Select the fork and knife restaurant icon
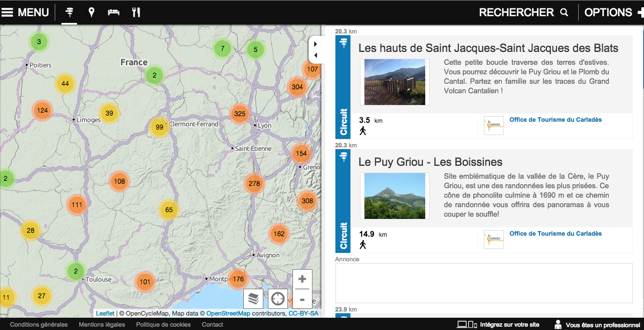This screenshot has height=330, width=644. click(x=136, y=12)
